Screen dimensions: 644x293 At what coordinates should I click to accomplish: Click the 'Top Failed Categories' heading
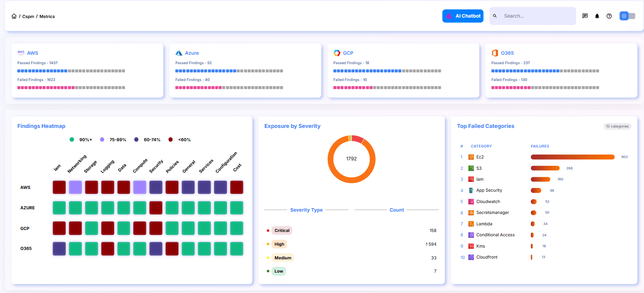tap(486, 126)
